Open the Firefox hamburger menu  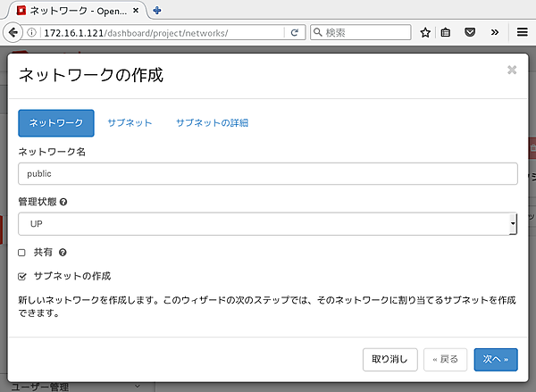522,32
